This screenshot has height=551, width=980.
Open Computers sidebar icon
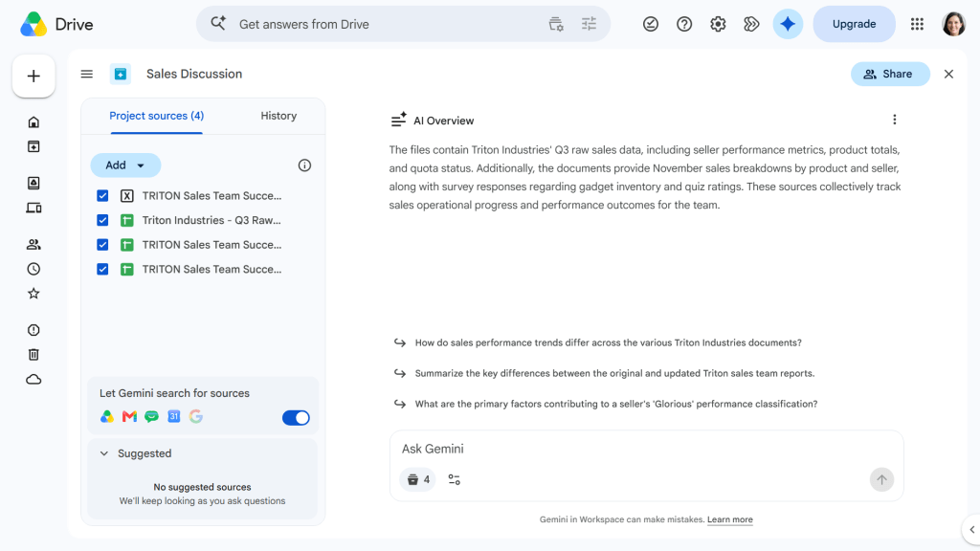(33, 208)
